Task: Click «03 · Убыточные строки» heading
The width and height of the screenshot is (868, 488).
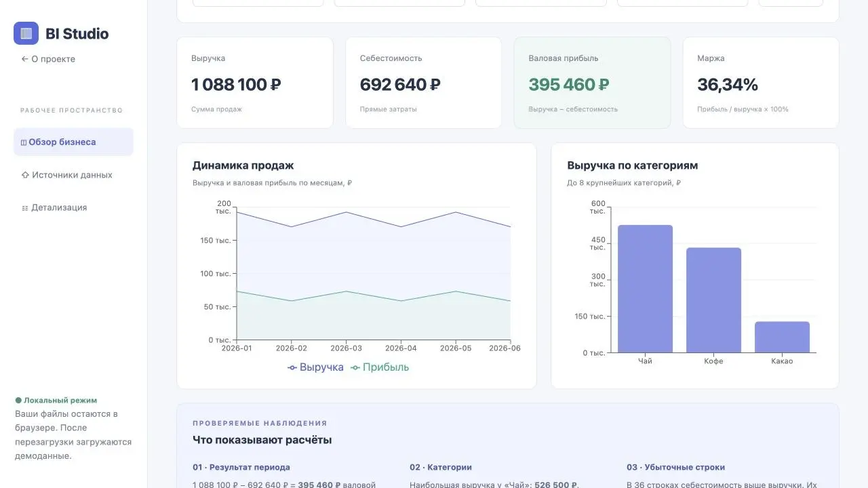Action: click(x=675, y=468)
